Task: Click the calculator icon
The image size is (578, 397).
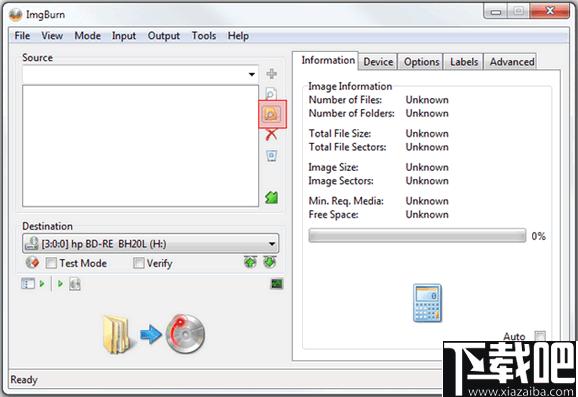Action: click(427, 303)
